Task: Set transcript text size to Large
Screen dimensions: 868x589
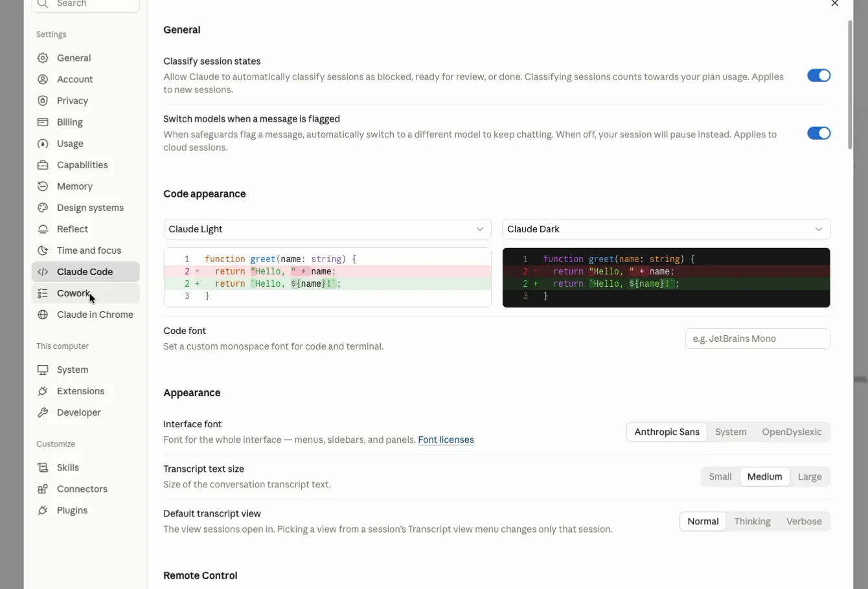Action: point(810,476)
